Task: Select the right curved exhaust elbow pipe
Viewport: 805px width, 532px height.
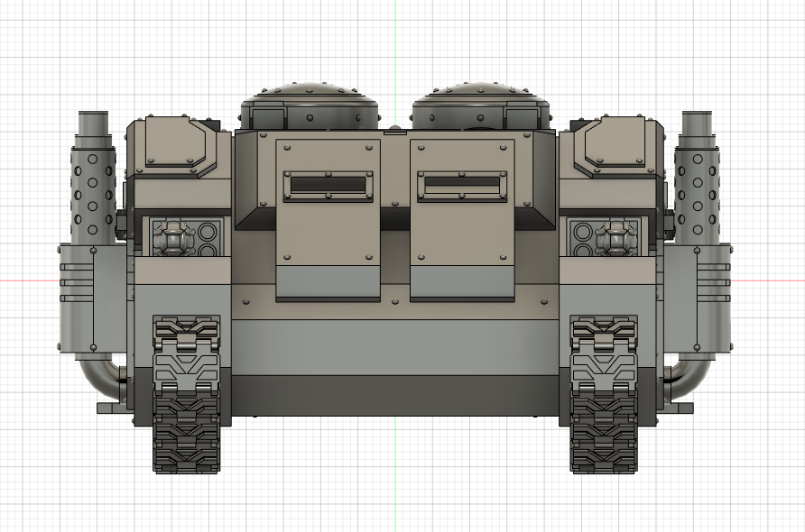Action: tap(687, 379)
